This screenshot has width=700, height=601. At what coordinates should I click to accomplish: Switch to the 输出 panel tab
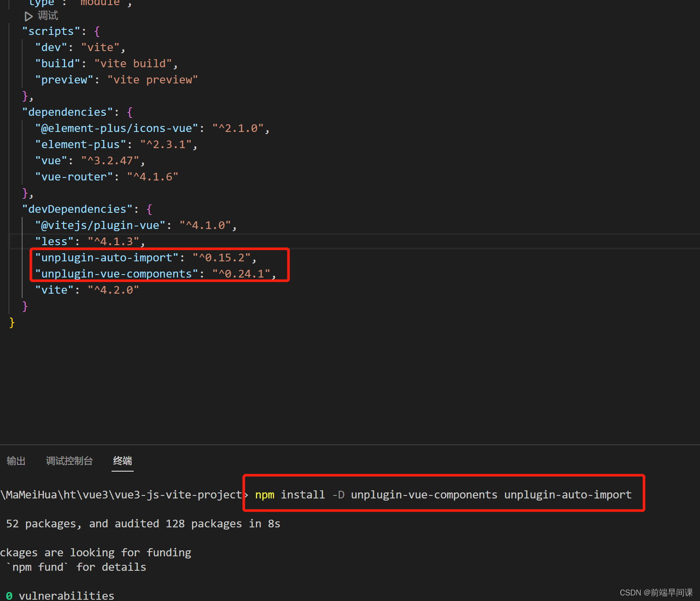coord(16,461)
